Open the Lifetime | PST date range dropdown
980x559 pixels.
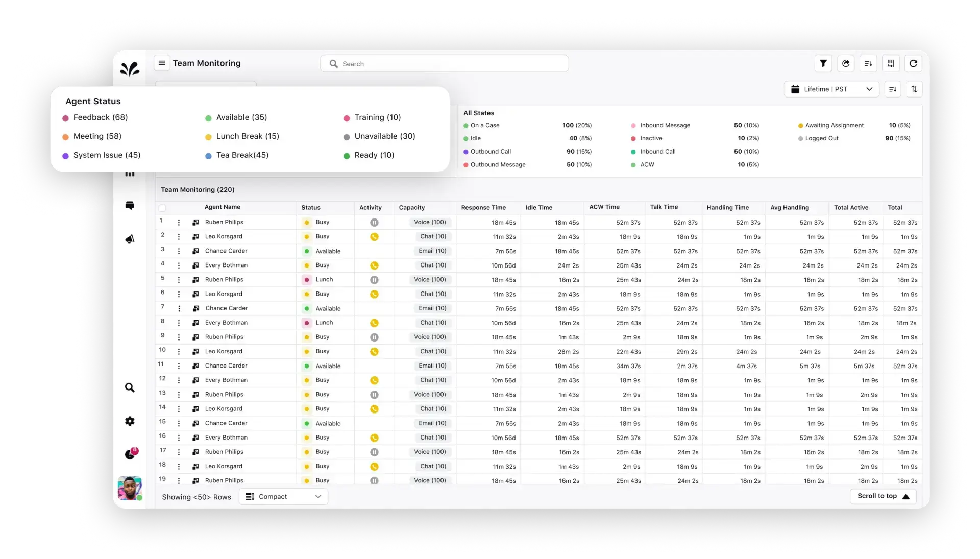[x=831, y=89]
